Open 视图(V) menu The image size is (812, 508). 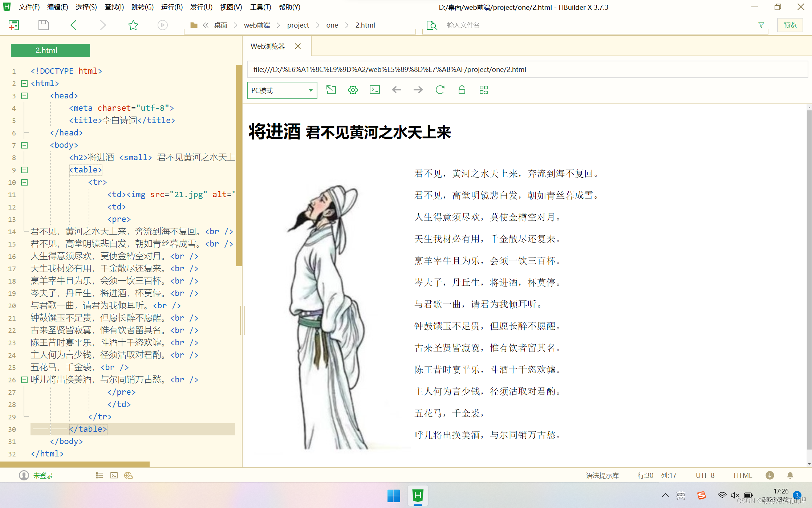click(231, 7)
